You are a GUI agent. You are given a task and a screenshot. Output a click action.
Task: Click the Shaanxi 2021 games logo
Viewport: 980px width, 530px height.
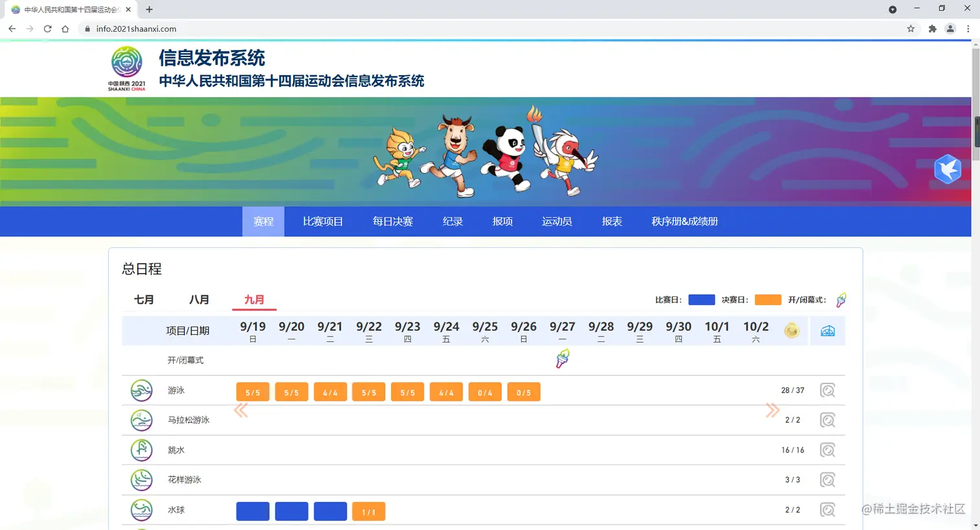pos(126,69)
